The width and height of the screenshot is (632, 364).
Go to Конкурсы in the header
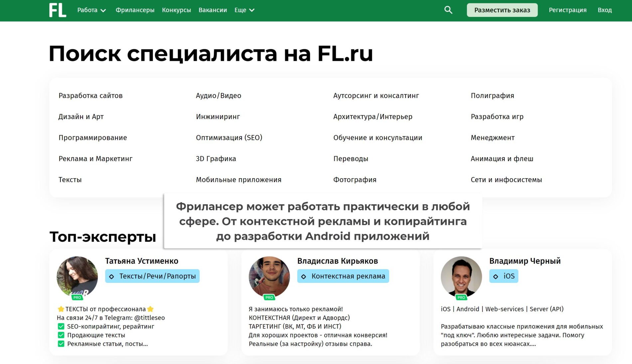tap(176, 10)
